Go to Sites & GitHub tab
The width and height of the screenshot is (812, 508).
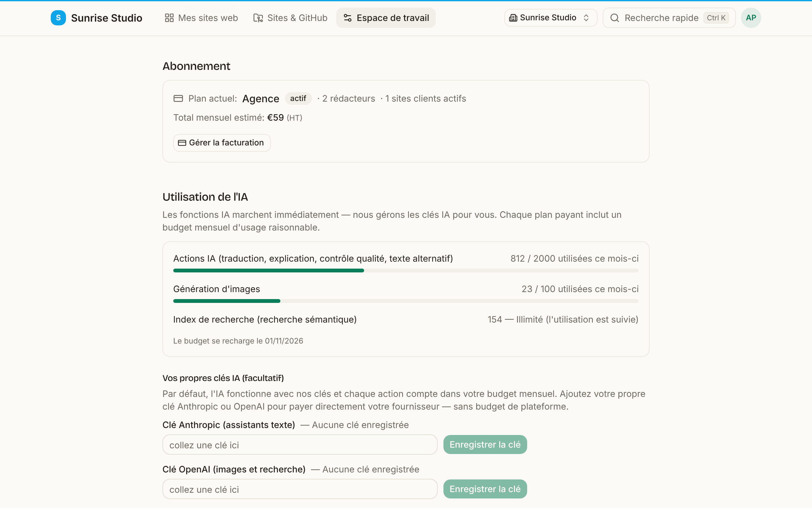pyautogui.click(x=290, y=18)
